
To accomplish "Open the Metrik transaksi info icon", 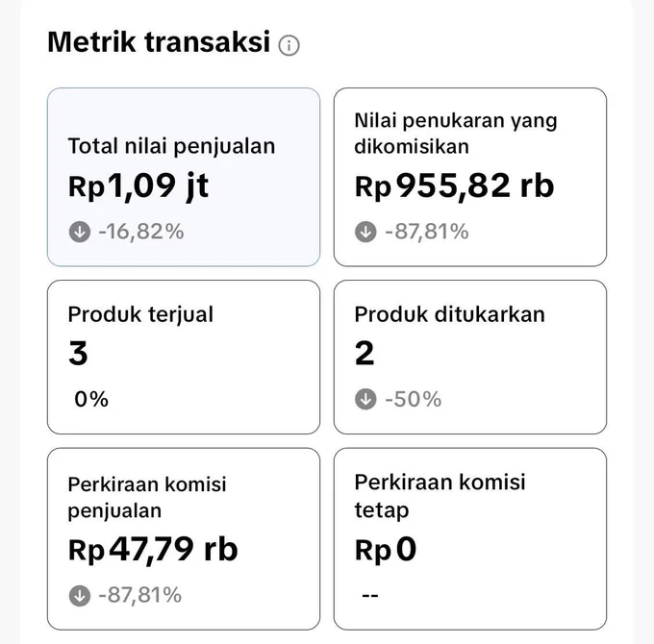I will tap(289, 45).
